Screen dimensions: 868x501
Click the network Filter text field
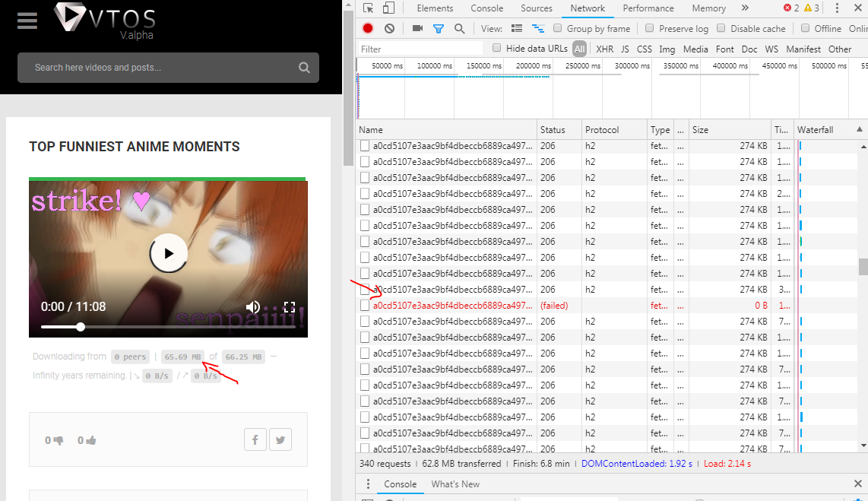coord(421,49)
